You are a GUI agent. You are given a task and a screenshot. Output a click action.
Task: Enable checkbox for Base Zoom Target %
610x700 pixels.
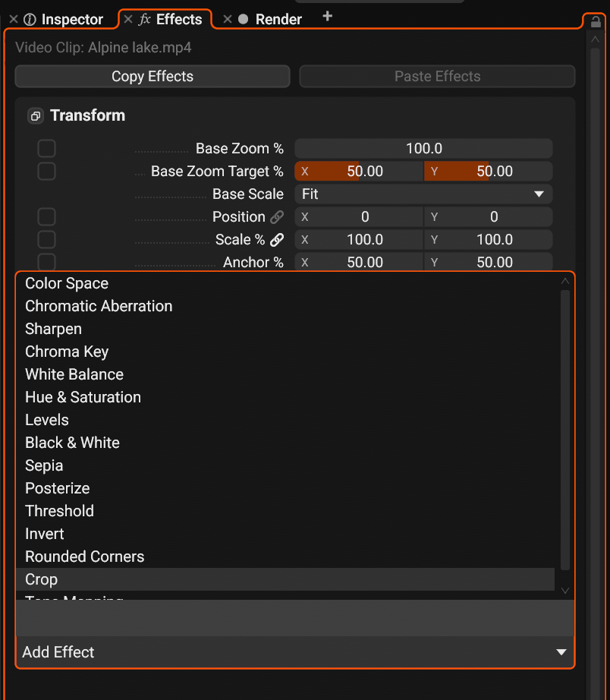point(46,172)
